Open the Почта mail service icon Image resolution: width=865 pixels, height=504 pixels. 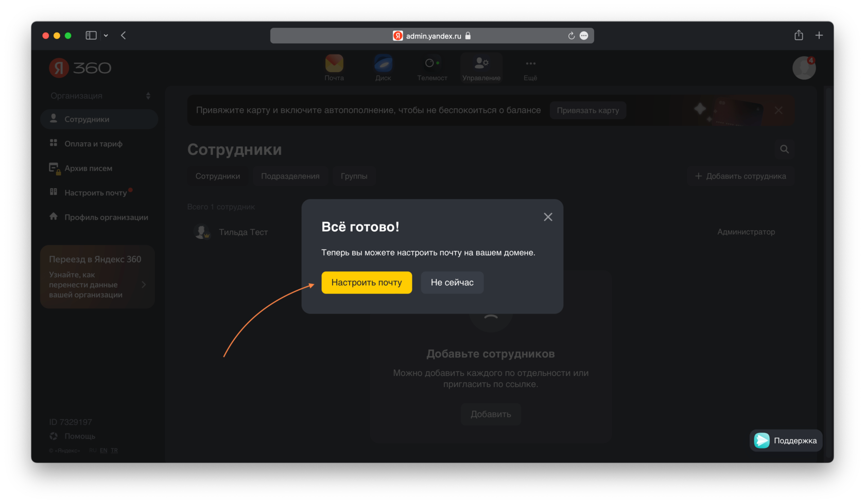[334, 68]
